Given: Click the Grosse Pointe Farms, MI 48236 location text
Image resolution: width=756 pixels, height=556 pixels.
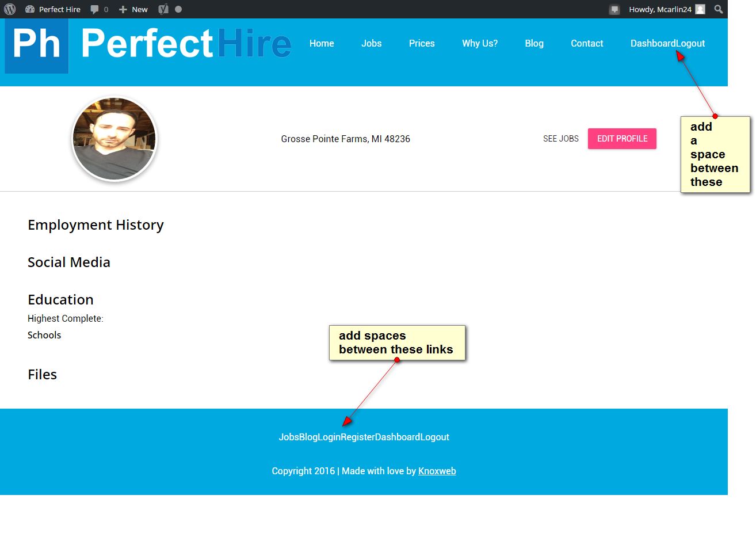Looking at the screenshot, I should coord(345,139).
